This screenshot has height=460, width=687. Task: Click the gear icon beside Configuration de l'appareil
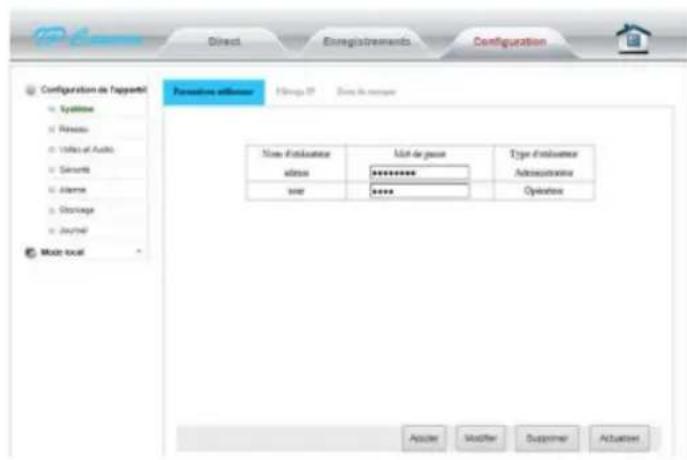31,90
